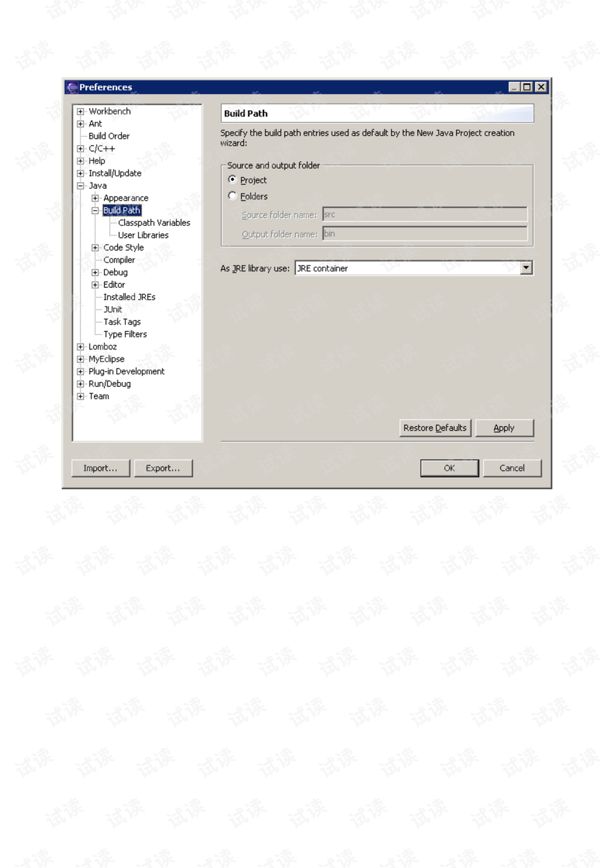Click the Import... button

point(100,468)
